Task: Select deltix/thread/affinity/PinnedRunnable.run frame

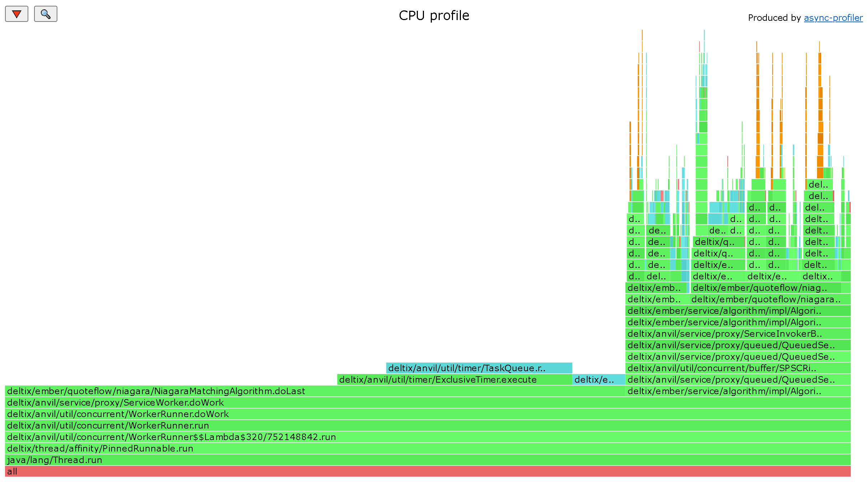Action: pos(428,448)
